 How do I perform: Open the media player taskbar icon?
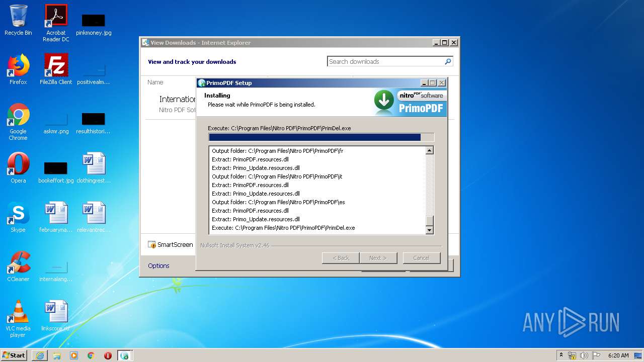click(74, 355)
